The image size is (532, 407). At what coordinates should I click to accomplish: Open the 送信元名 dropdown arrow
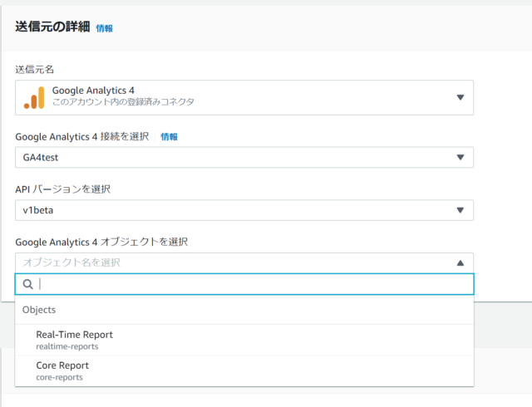460,98
